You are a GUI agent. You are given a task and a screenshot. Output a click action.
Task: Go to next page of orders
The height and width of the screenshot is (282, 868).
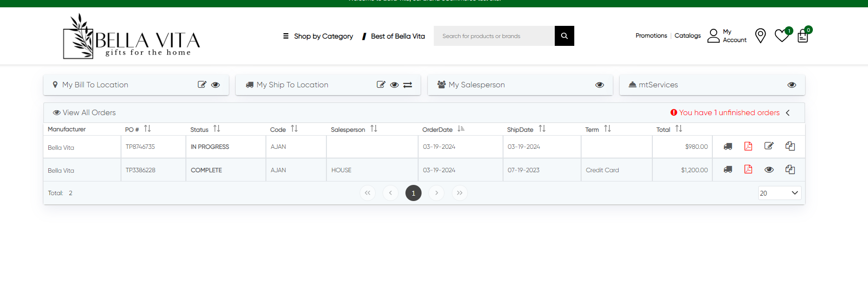tap(436, 193)
